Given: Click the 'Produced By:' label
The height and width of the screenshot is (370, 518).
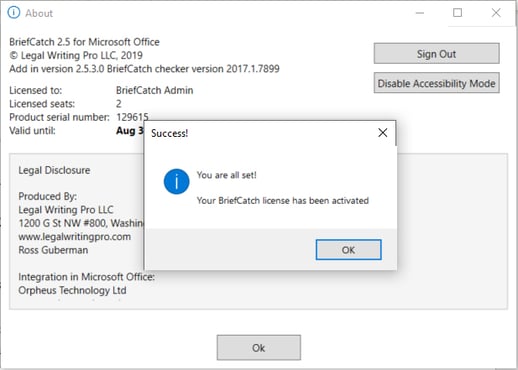Looking at the screenshot, I should coord(47,196).
